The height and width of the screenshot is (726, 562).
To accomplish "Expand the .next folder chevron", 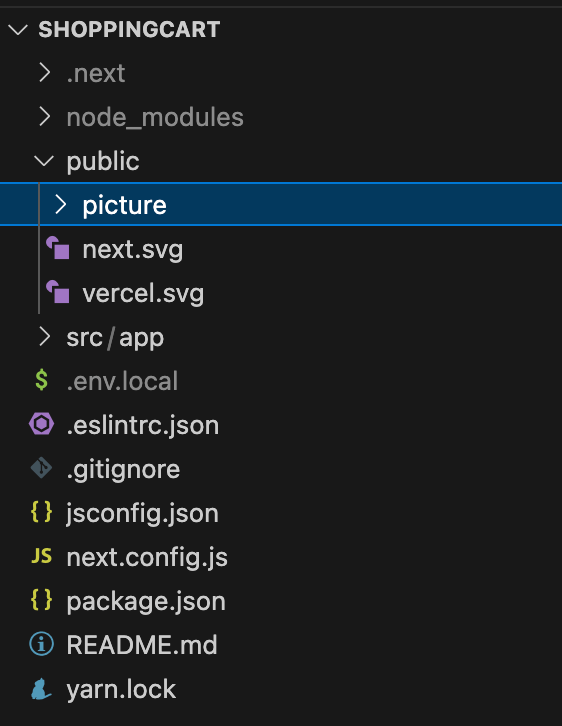I will tap(44, 73).
